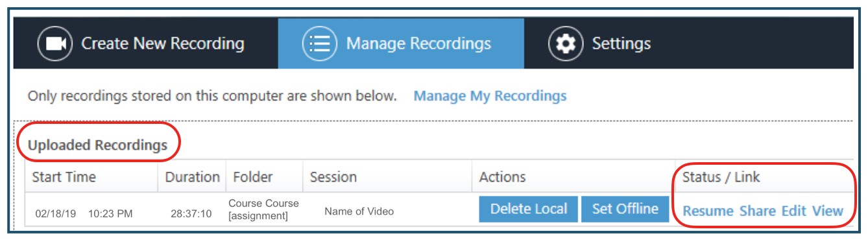The height and width of the screenshot is (240, 868).
Task: Select the Name of Video session cell
Action: pyautogui.click(x=359, y=211)
